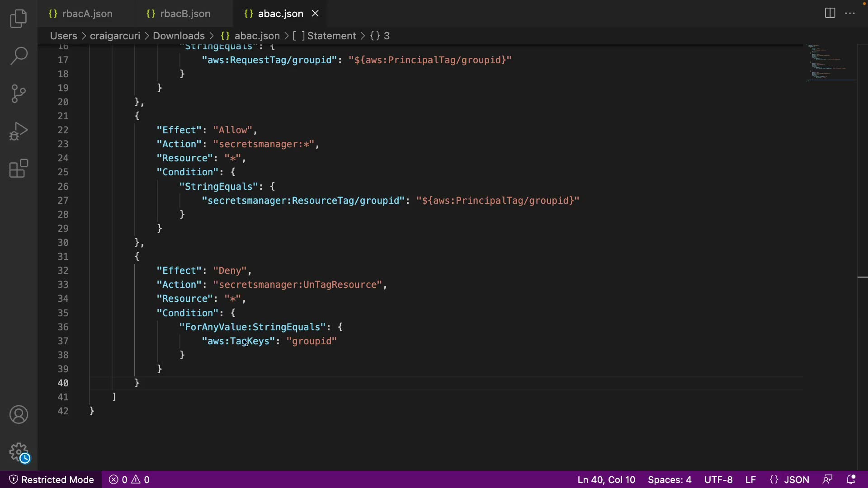Open the Search view icon
Screen dimensions: 868x488
coord(19,56)
